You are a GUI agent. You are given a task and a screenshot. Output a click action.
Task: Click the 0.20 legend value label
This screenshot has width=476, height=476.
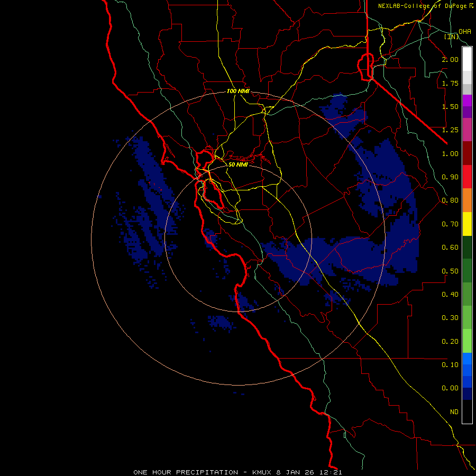click(450, 342)
